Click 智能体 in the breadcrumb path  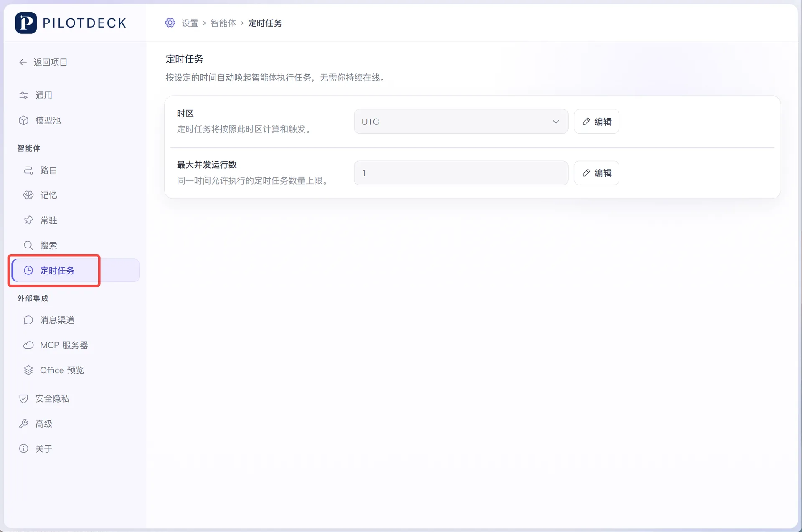click(x=223, y=23)
